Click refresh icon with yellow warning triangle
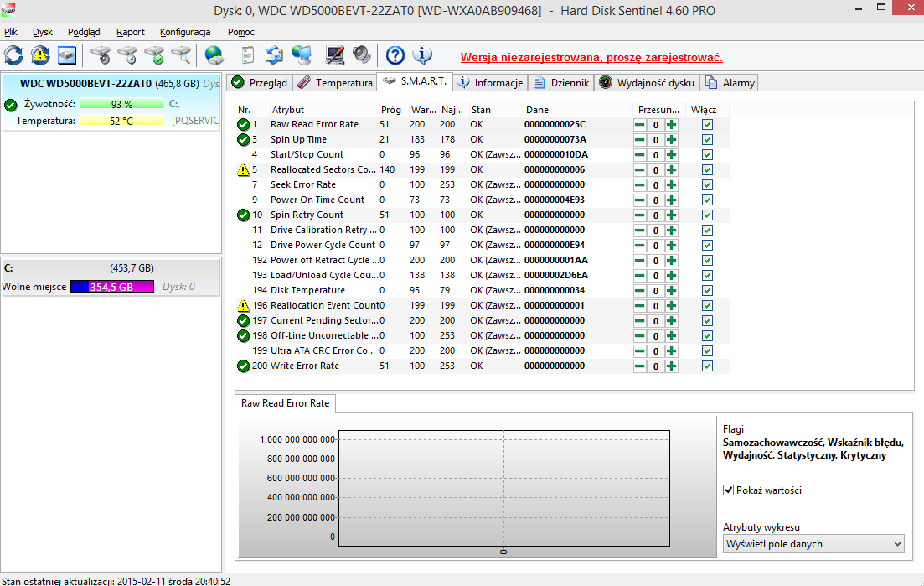The image size is (924, 586). pos(40,55)
